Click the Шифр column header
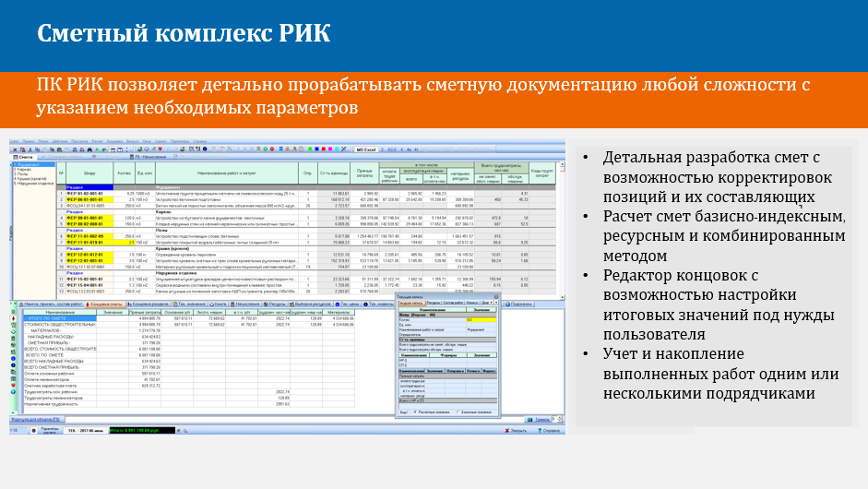Image resolution: width=868 pixels, height=489 pixels. (89, 173)
